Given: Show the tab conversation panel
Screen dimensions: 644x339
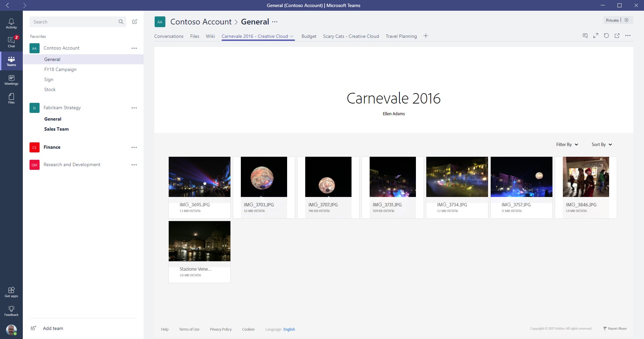Looking at the screenshot, I should (585, 36).
